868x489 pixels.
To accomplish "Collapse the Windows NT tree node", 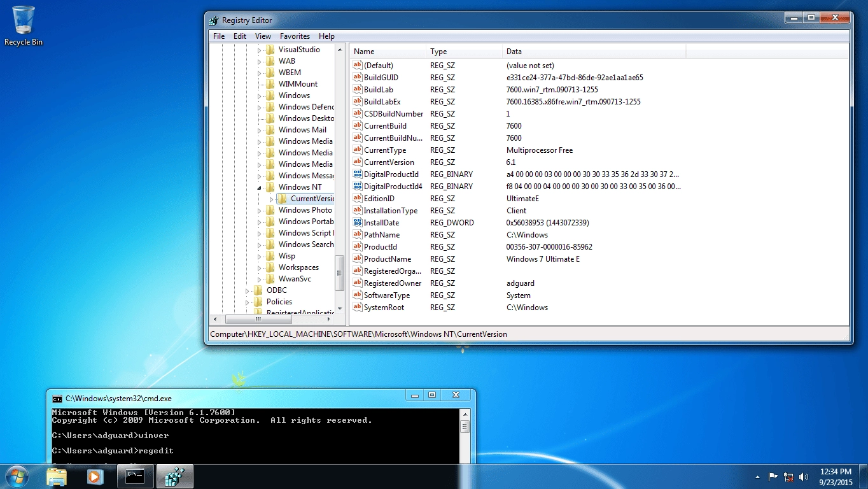I will [x=259, y=188].
